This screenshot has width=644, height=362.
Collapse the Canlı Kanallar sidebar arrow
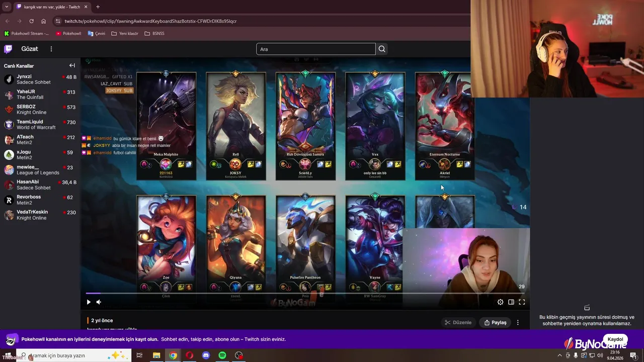[x=72, y=65]
